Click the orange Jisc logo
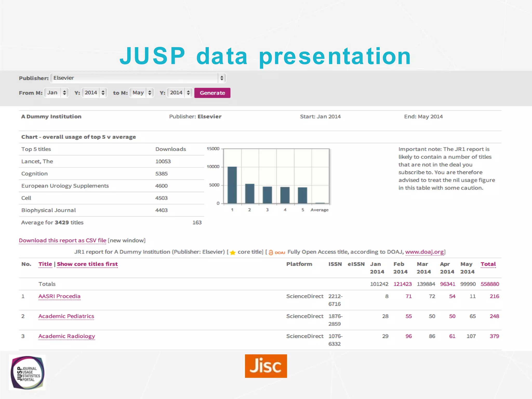The height and width of the screenshot is (399, 532). coord(266,366)
